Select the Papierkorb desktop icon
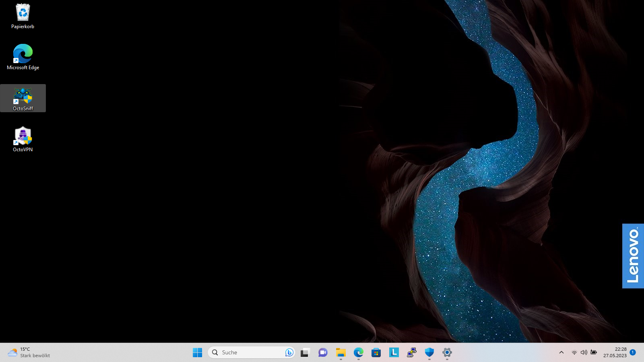This screenshot has height=362, width=644. click(23, 16)
